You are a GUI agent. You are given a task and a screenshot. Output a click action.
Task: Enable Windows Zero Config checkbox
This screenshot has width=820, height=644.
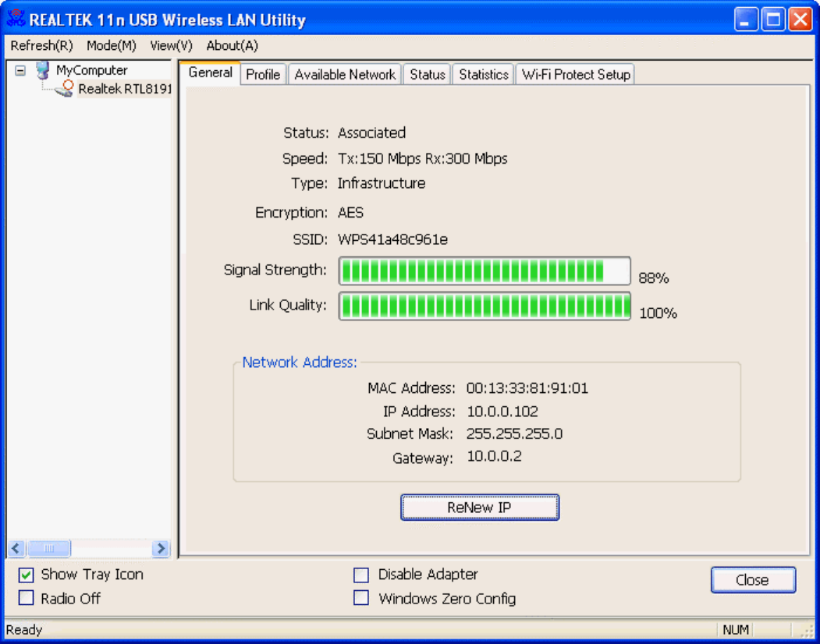coord(360,597)
